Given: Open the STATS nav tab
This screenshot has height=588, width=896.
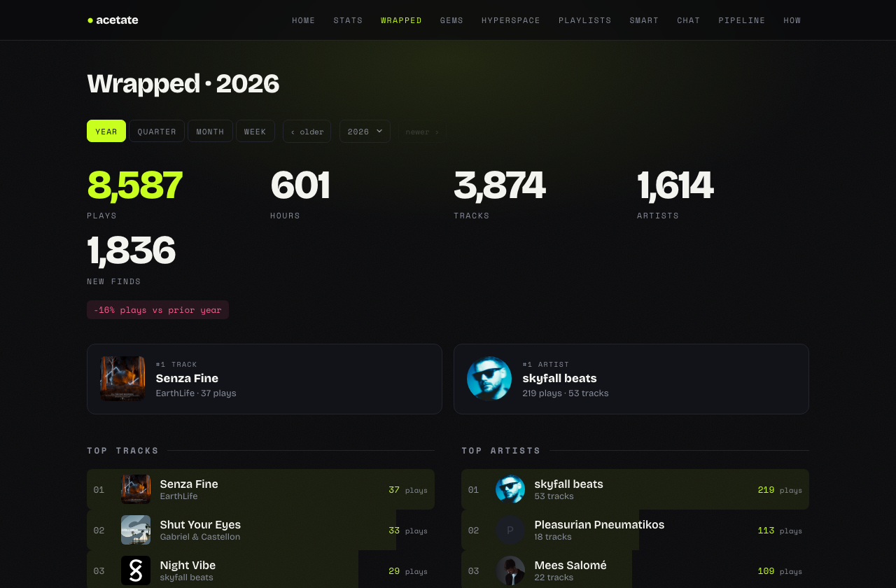Looking at the screenshot, I should [x=348, y=20].
